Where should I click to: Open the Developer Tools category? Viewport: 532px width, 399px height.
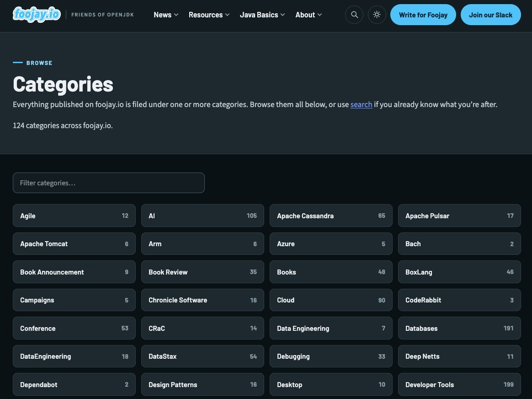coord(459,385)
